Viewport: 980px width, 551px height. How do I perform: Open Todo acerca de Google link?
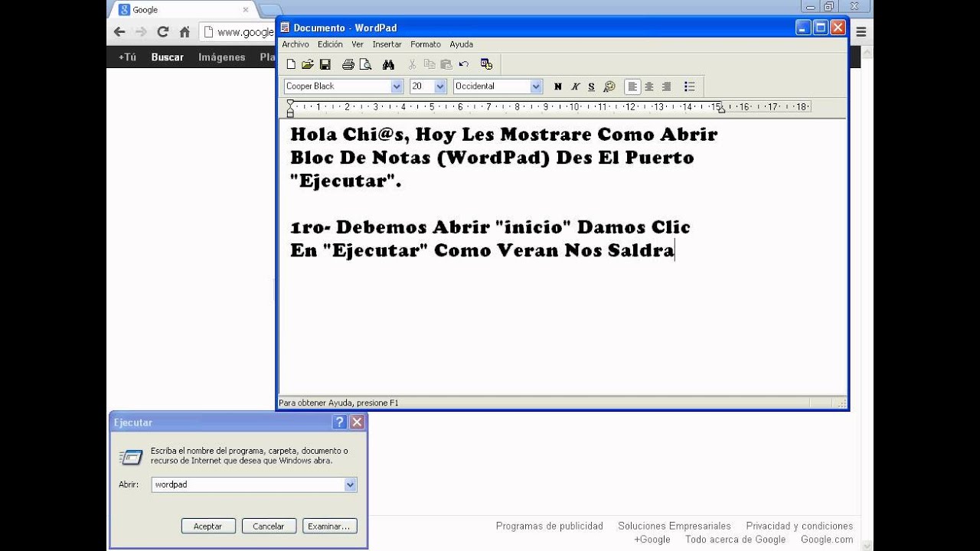735,540
